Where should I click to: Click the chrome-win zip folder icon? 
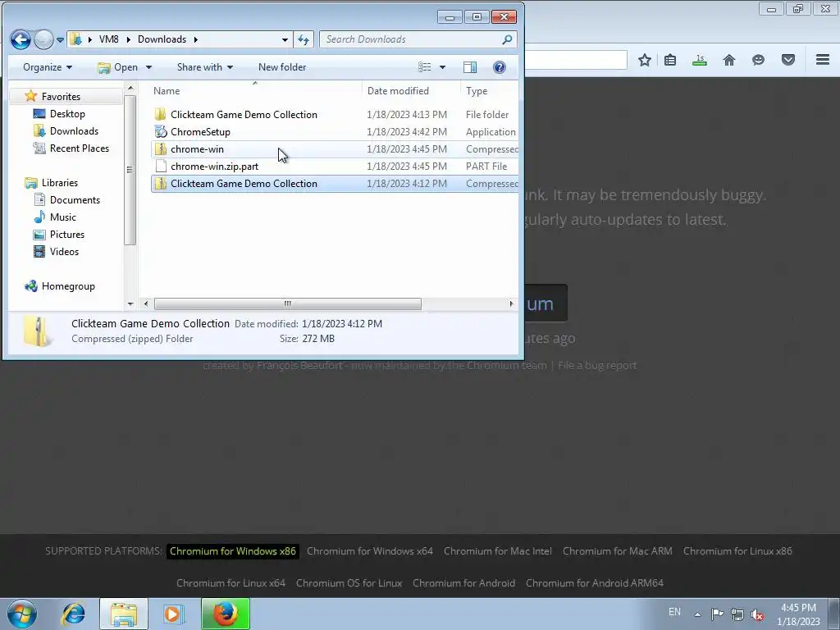pos(161,149)
